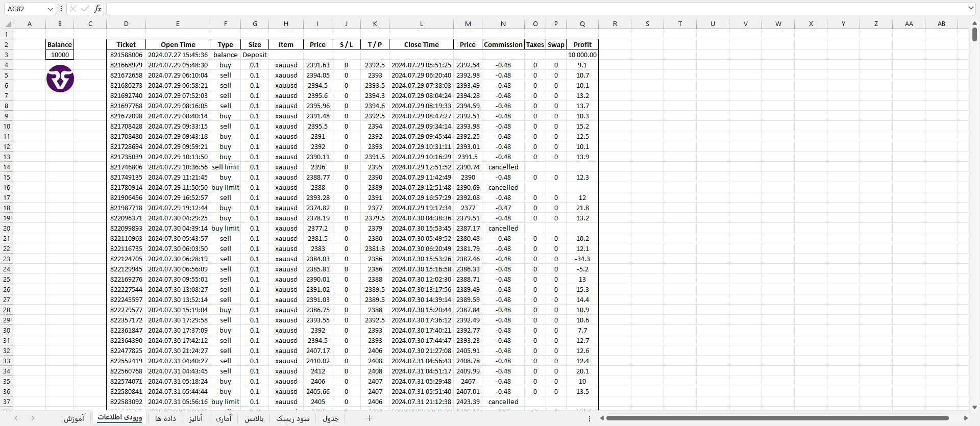Screen dimensions: 980x426
Task: Open the سود ریسک sheet tab
Action: click(x=293, y=418)
